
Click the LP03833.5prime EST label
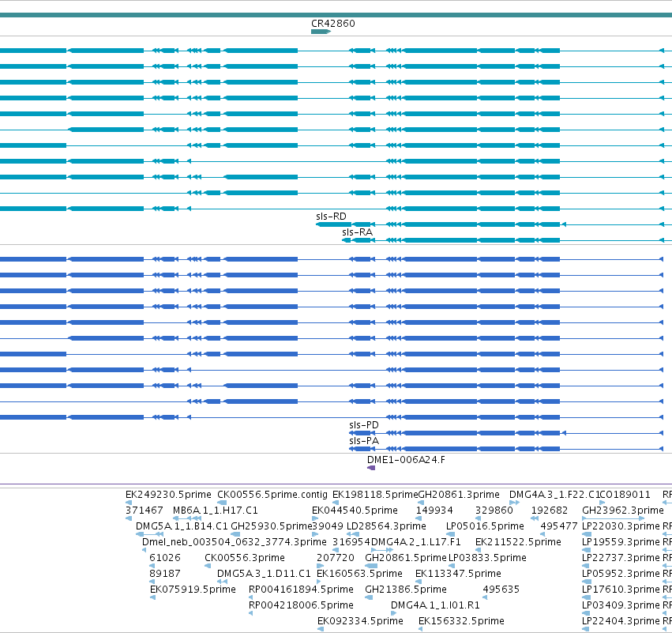click(x=487, y=558)
